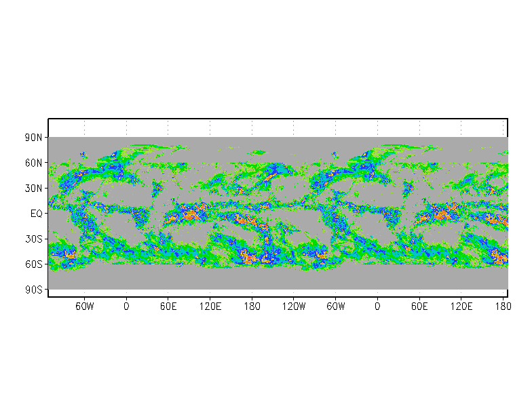Click the 120W longitude axis label
This screenshot has width=532, height=415.
pos(294,307)
